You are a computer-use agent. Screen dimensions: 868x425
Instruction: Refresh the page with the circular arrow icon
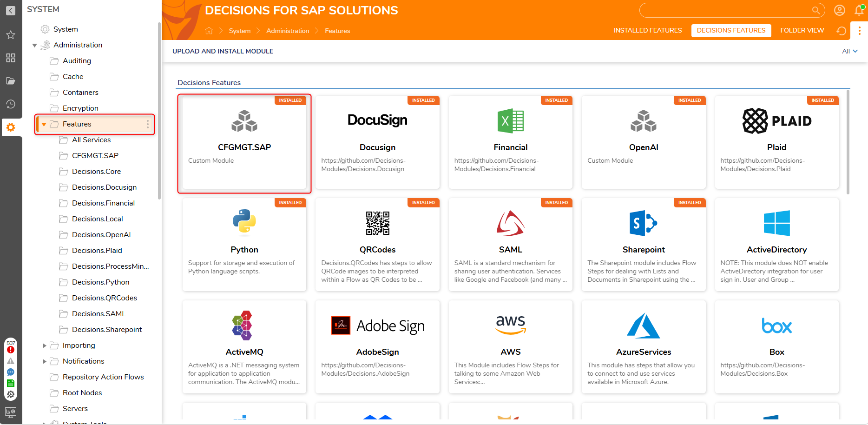pos(841,31)
